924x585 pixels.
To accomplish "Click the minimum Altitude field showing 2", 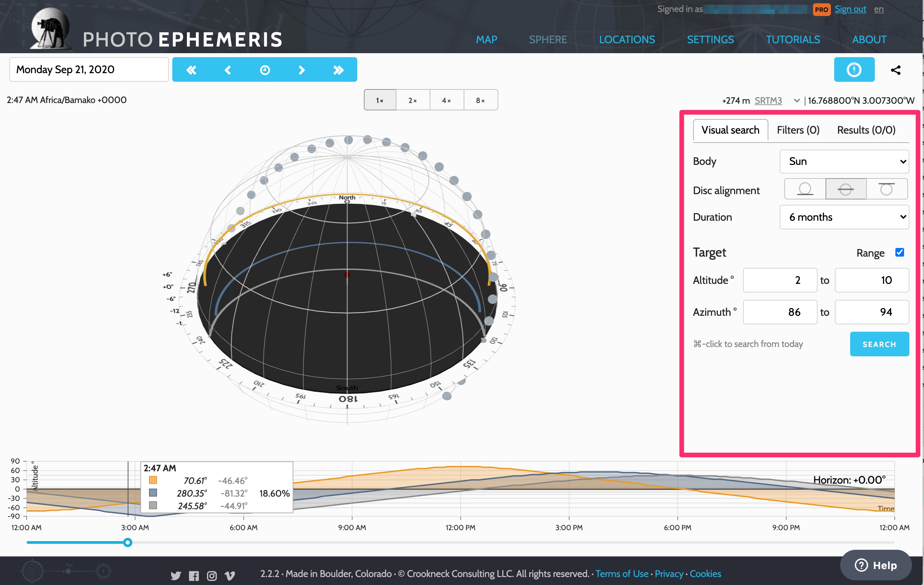I will click(x=780, y=280).
